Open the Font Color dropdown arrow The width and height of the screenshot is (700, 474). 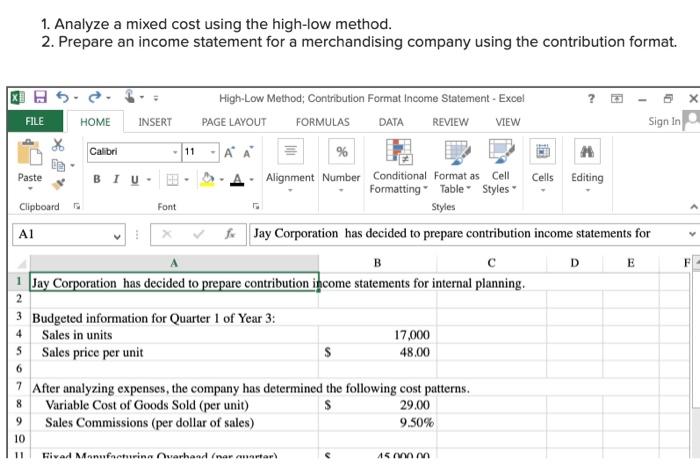point(252,180)
